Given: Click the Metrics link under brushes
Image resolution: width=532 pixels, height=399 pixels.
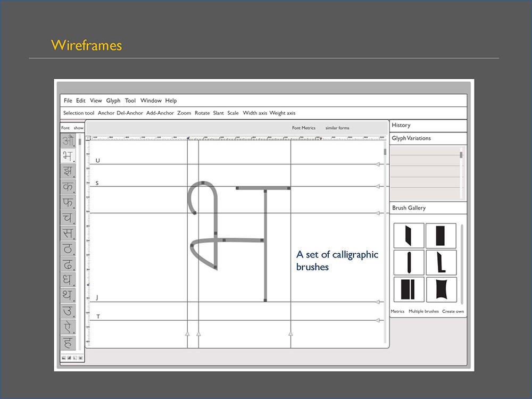Looking at the screenshot, I should point(397,311).
